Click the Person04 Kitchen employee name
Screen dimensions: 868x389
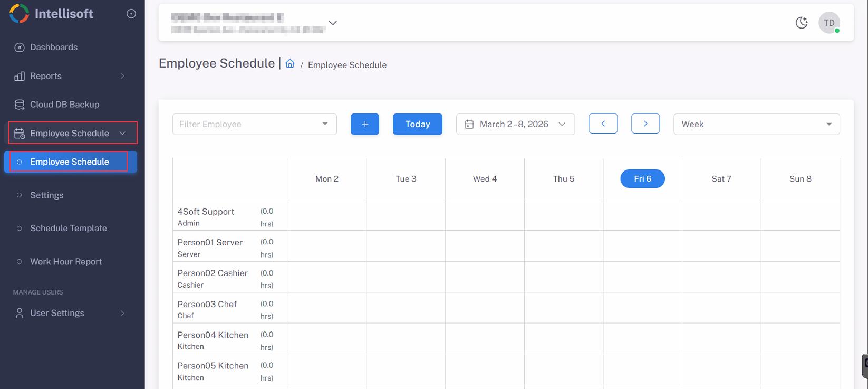[213, 335]
